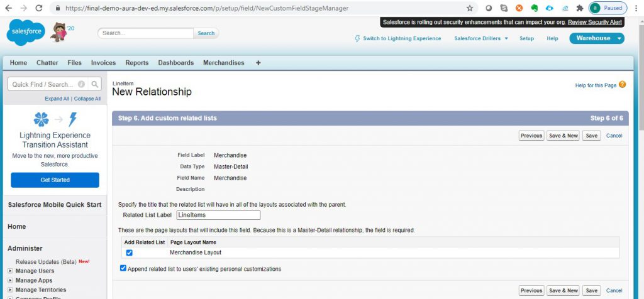Toggle Append related list to personal customizations
644x299 pixels.
pos(123,269)
